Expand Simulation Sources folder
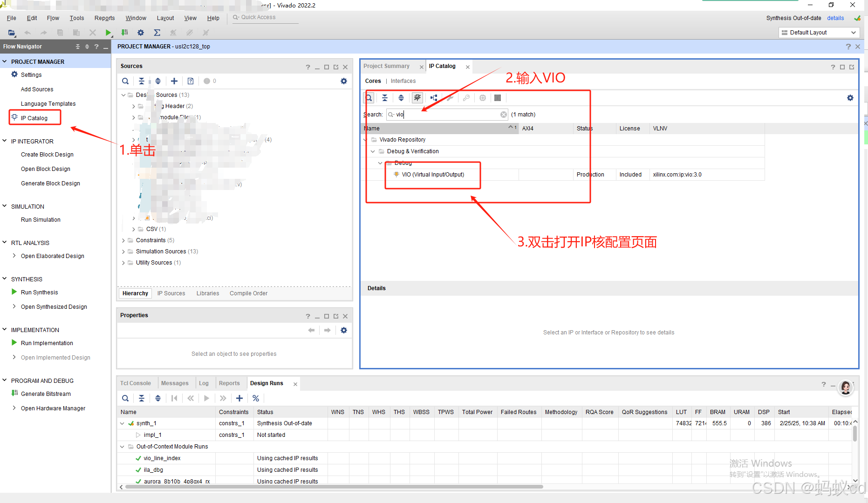This screenshot has width=868, height=503. pos(123,251)
